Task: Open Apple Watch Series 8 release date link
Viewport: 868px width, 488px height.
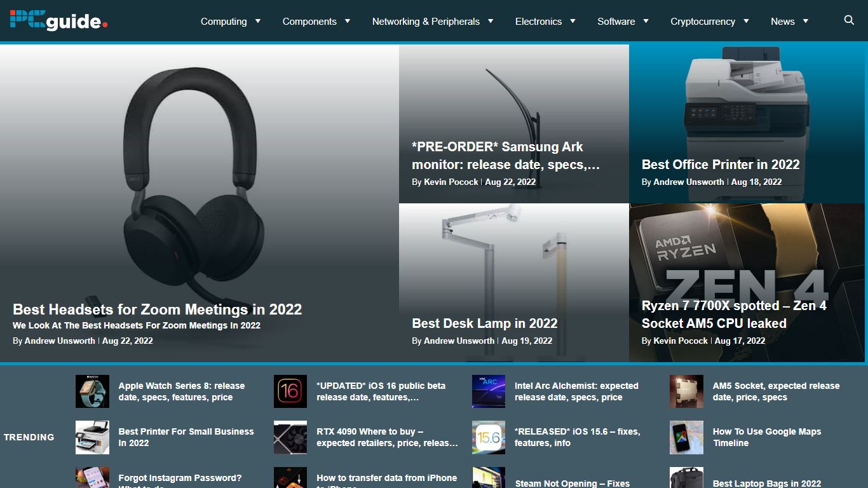Action: [x=182, y=391]
